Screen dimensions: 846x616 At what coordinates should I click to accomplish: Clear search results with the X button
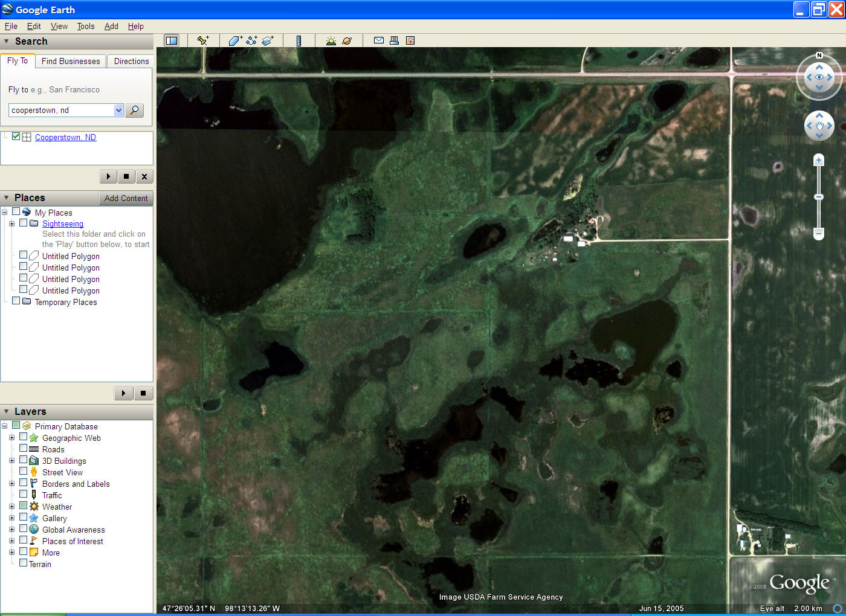point(144,176)
